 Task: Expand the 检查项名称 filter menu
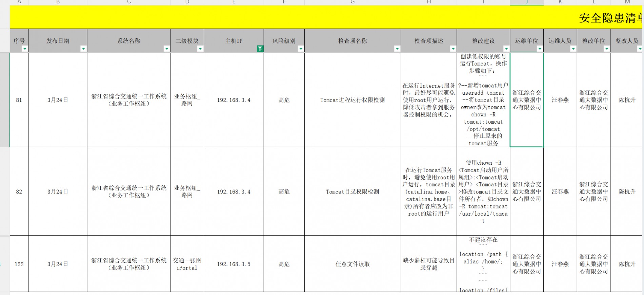point(397,49)
